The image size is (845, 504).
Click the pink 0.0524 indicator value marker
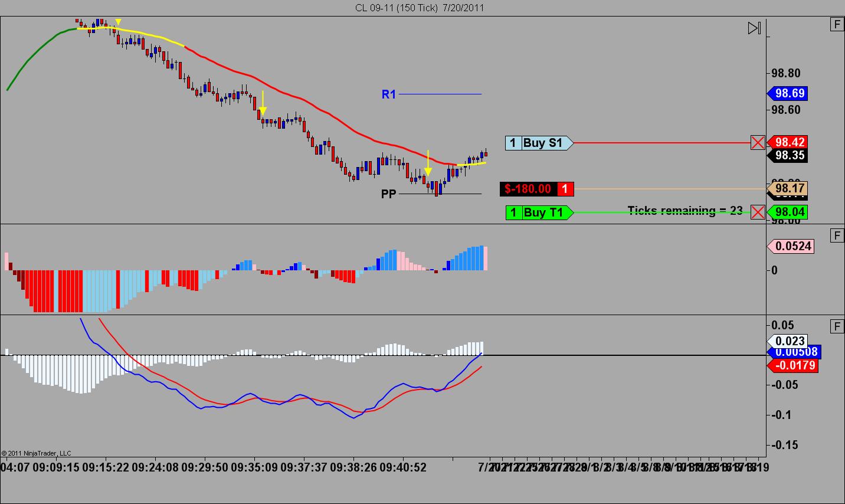[791, 246]
